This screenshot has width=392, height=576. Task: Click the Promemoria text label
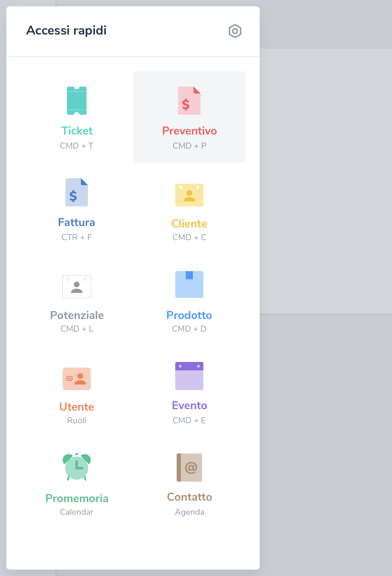pos(77,499)
